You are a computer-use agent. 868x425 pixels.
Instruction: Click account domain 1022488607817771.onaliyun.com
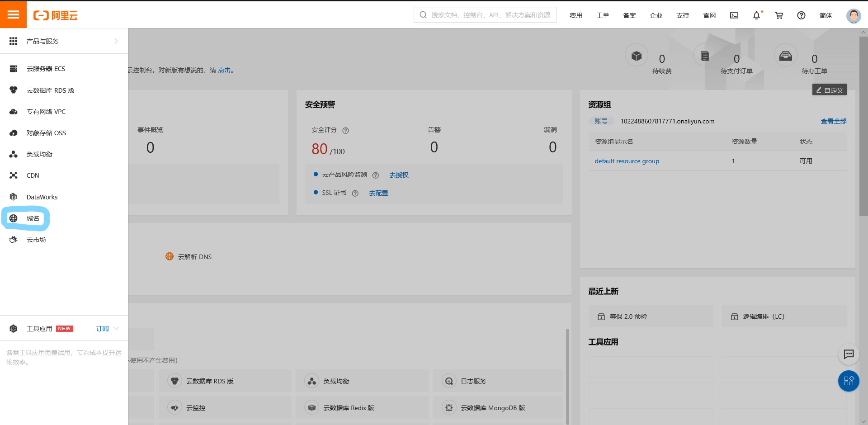pos(667,121)
